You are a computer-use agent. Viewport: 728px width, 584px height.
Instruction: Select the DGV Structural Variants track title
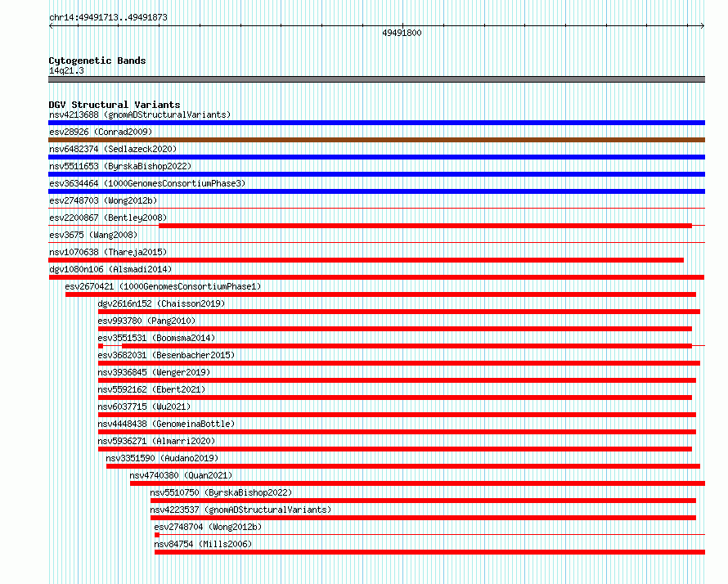pos(115,105)
